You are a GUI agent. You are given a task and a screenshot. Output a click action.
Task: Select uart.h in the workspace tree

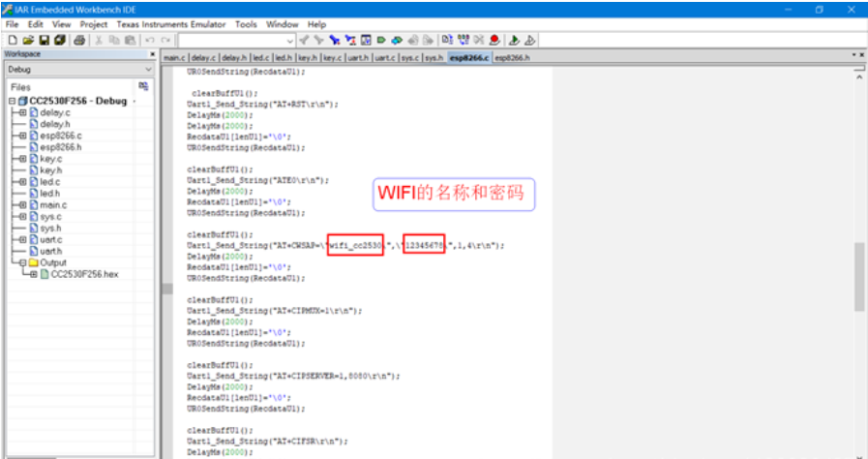pyautogui.click(x=51, y=252)
